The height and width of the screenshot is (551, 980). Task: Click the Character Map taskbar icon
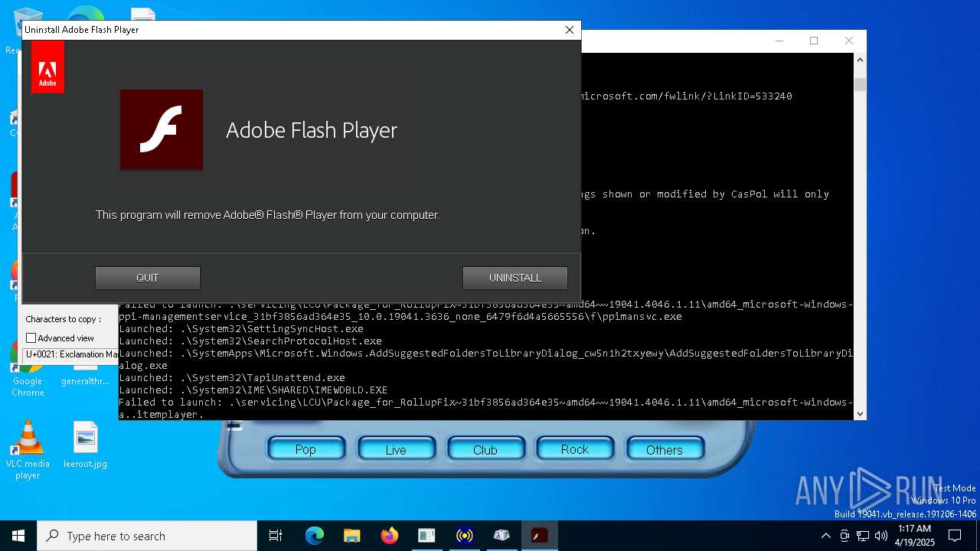(501, 536)
